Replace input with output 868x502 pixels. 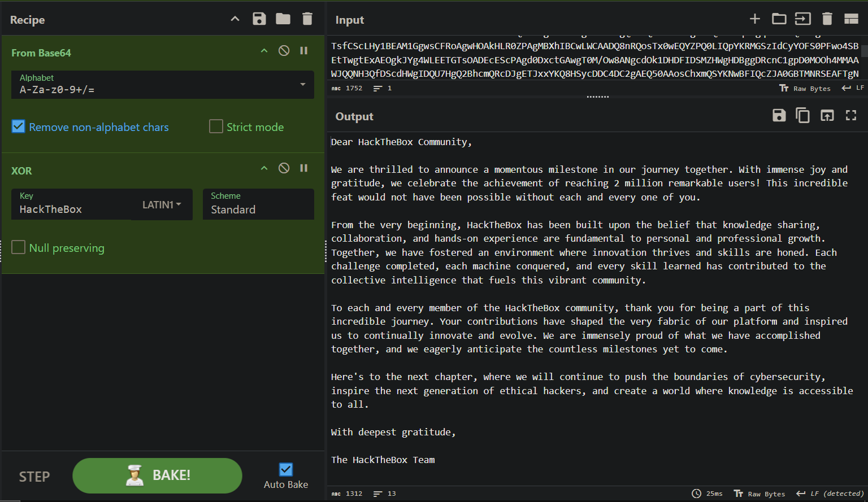[827, 116]
